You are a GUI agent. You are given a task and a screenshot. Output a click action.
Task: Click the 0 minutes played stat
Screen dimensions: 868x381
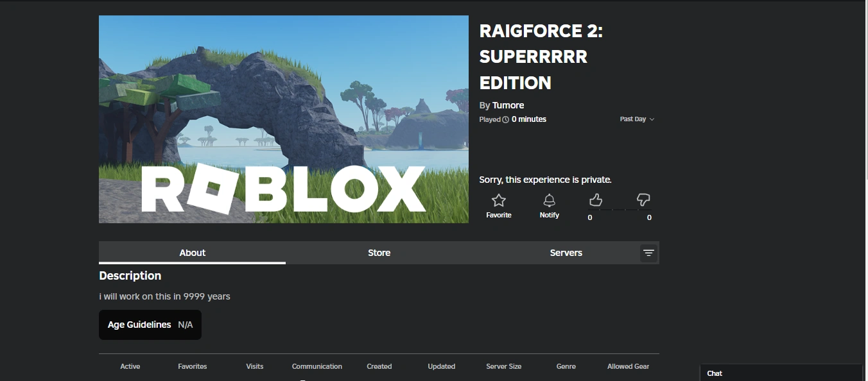pos(529,119)
